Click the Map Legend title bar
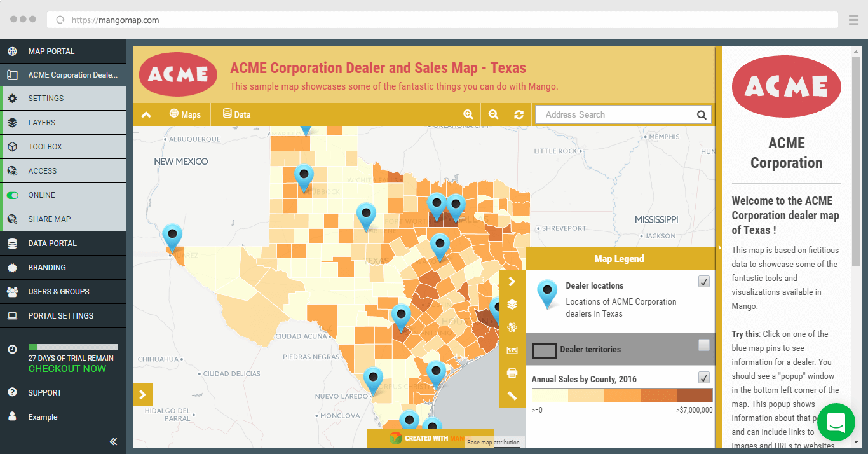Image resolution: width=868 pixels, height=454 pixels. 619,259
